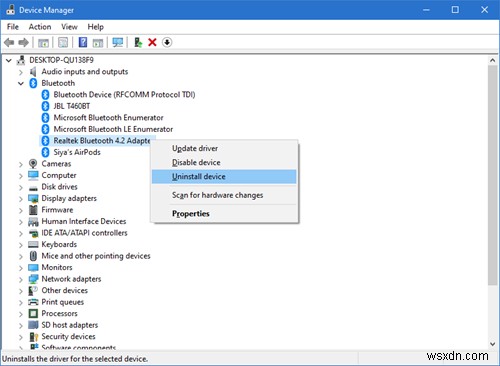
Task: Click the scrollbar up arrow
Action: point(492,60)
